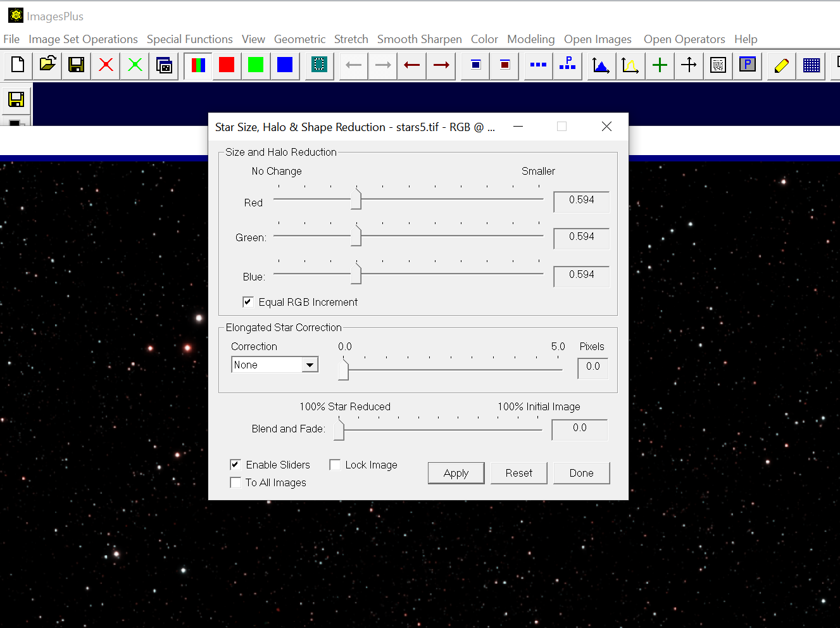Toggle the Equal RGB Increment checkbox
Screen dimensions: 840x628
[248, 302]
